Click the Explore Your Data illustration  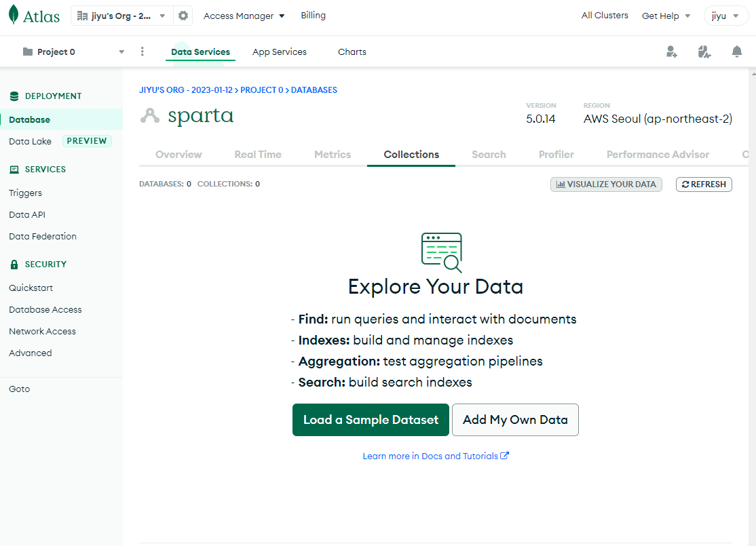point(442,252)
